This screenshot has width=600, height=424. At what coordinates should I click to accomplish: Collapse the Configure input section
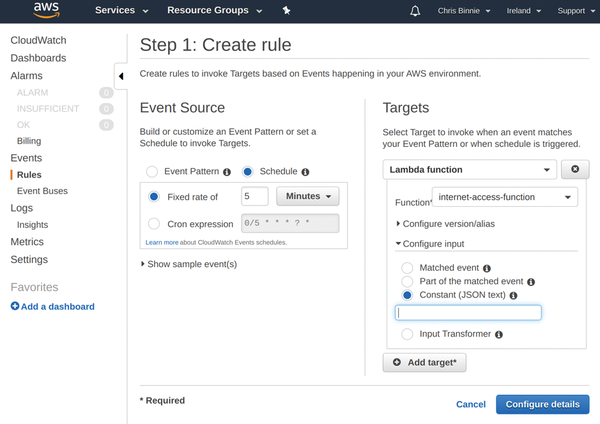(430, 244)
